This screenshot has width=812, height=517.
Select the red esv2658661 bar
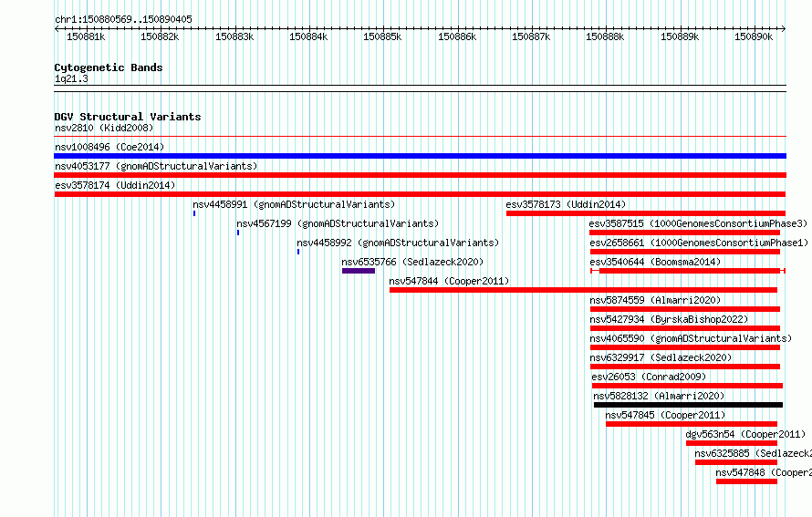[x=685, y=252]
